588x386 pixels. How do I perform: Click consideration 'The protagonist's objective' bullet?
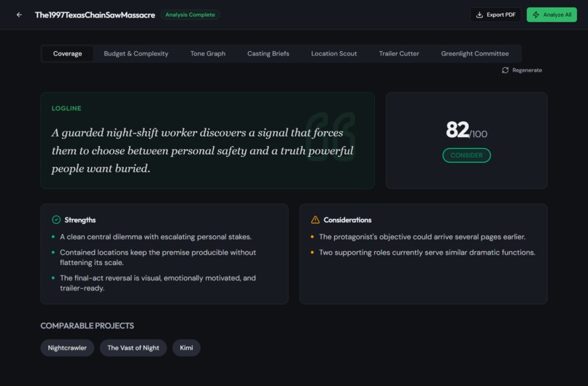[422, 236]
